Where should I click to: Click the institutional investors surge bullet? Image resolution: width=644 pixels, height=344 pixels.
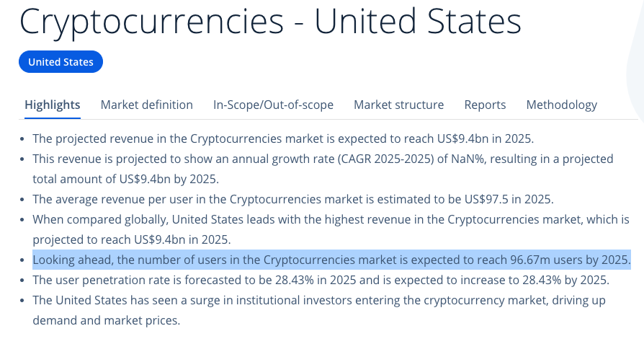click(319, 310)
